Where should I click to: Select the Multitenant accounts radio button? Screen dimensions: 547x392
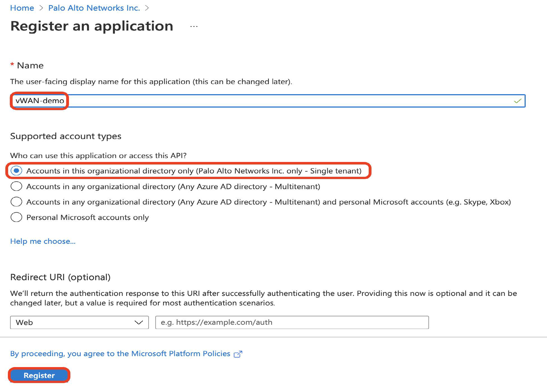click(x=16, y=186)
